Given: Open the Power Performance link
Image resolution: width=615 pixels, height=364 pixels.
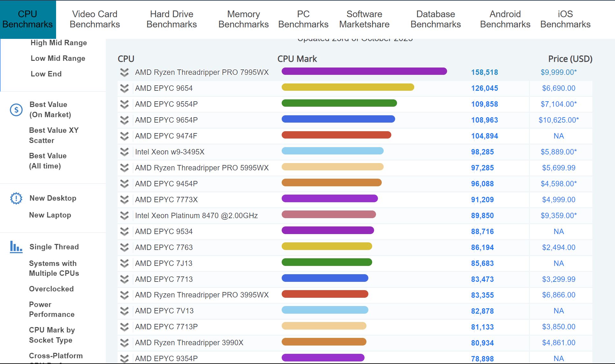Looking at the screenshot, I should pyautogui.click(x=52, y=309).
